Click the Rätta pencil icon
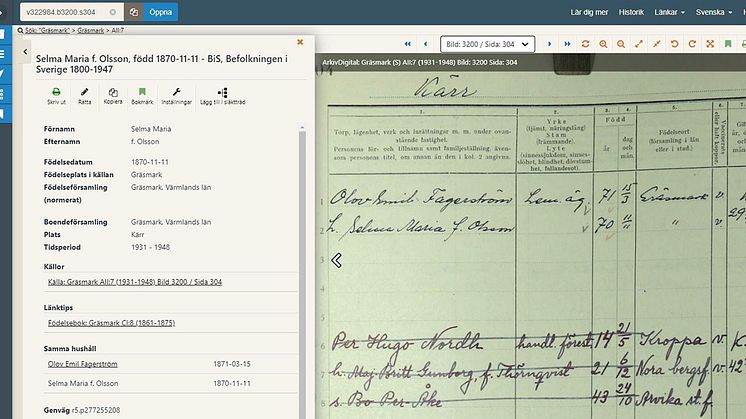 (x=84, y=96)
